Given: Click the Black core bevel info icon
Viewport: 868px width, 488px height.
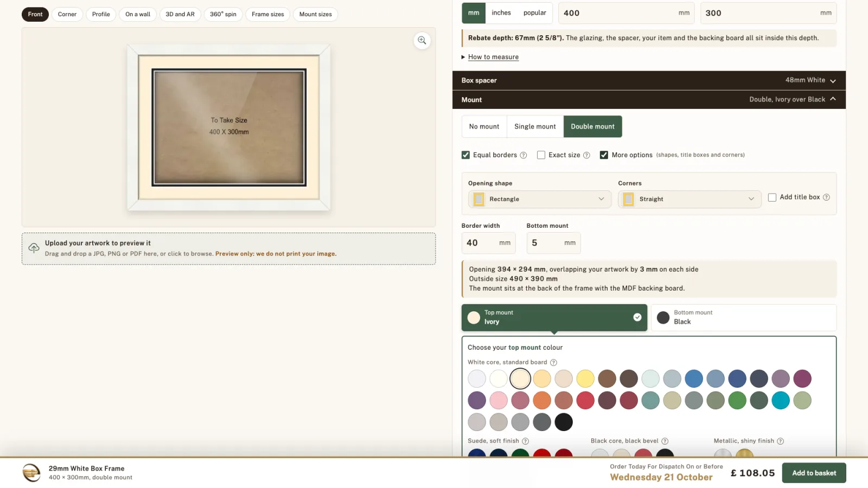Looking at the screenshot, I should [x=665, y=441].
